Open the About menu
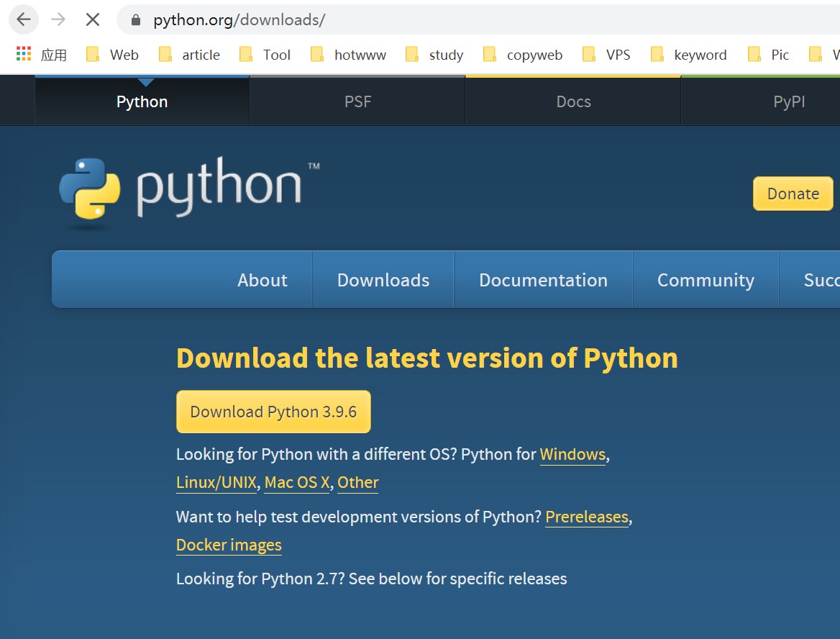This screenshot has width=840, height=639. click(x=262, y=280)
